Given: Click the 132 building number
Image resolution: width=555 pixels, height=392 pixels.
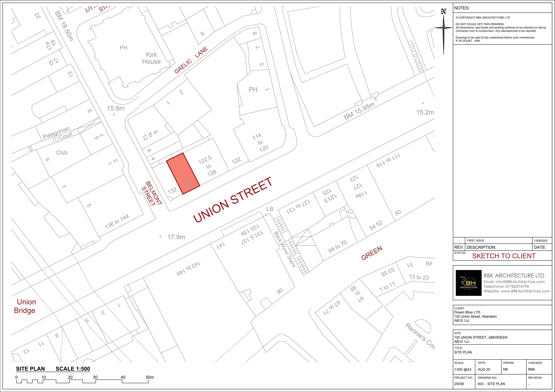Looking at the screenshot, I should click(172, 191).
